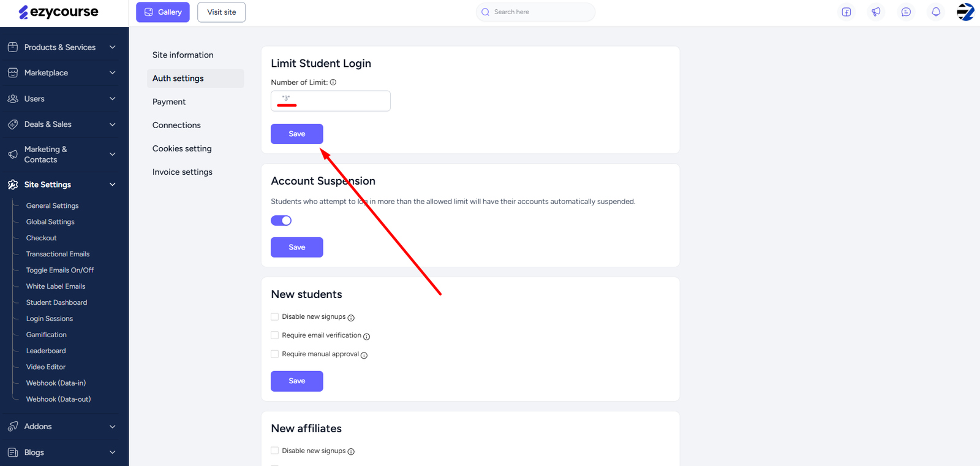Screen dimensions: 980x466
Task: Open the Cookies setting tab
Action: coord(182,148)
